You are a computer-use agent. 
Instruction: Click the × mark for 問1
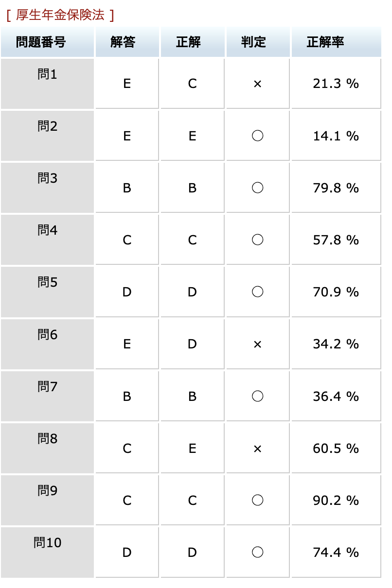pyautogui.click(x=258, y=84)
